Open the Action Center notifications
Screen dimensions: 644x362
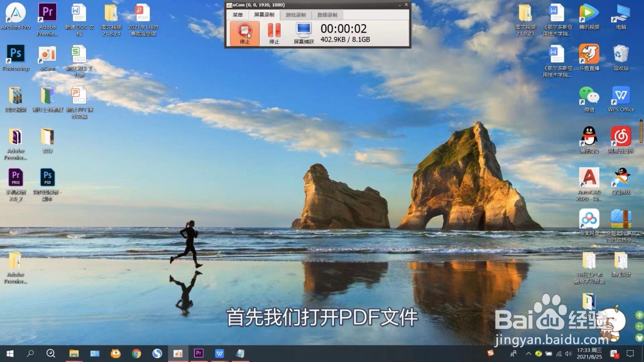[630, 354]
